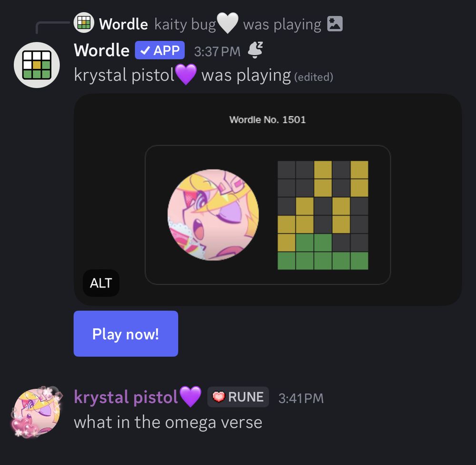
Task: Click the 'what in the omega verse' message
Action: point(168,422)
